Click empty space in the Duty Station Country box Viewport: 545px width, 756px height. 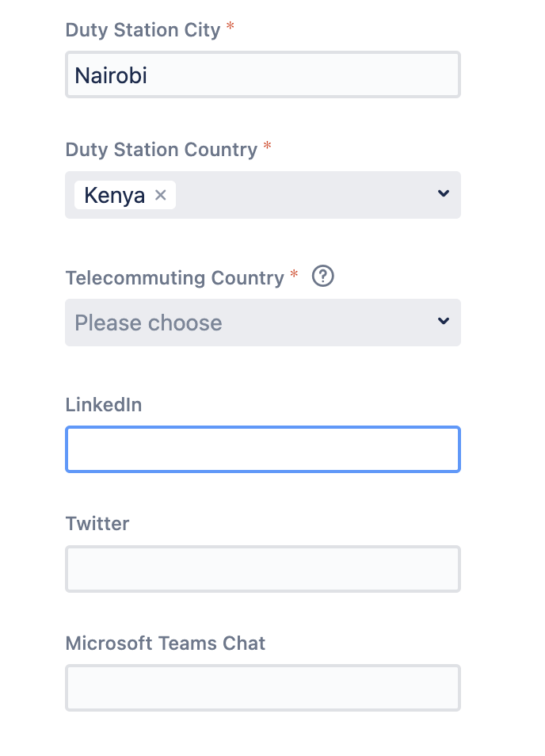[303, 195]
